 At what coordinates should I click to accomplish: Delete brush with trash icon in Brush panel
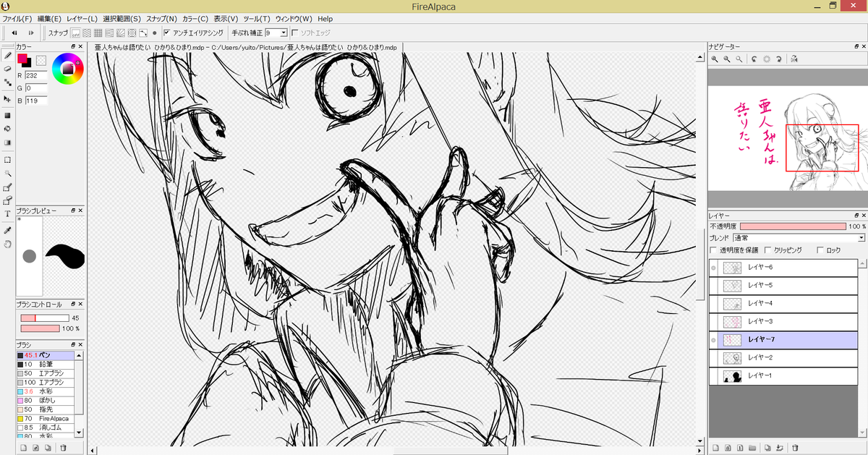coord(64,448)
